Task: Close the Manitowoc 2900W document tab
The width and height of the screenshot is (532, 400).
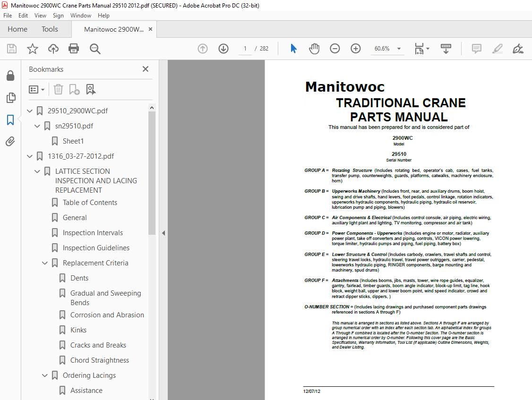Action: (150, 29)
